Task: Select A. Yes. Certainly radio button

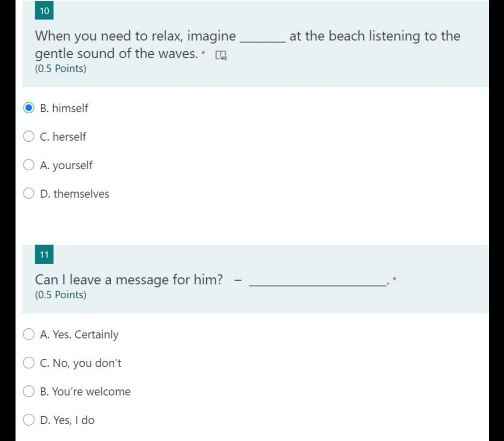Action: [x=29, y=334]
